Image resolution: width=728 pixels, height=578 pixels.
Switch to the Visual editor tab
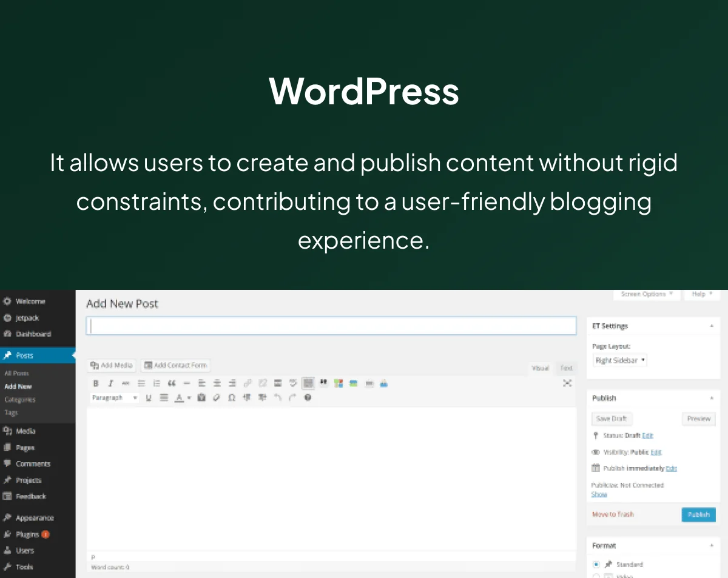[540, 368]
